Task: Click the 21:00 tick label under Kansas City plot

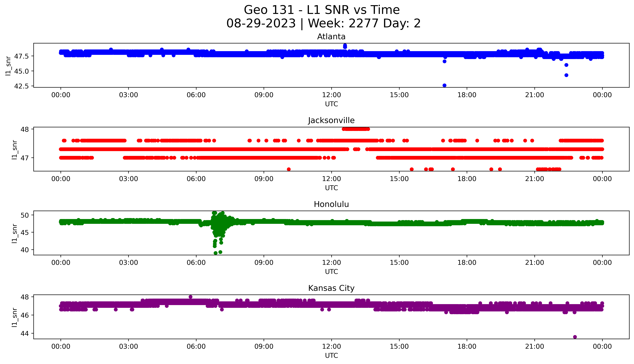Action: tap(534, 346)
